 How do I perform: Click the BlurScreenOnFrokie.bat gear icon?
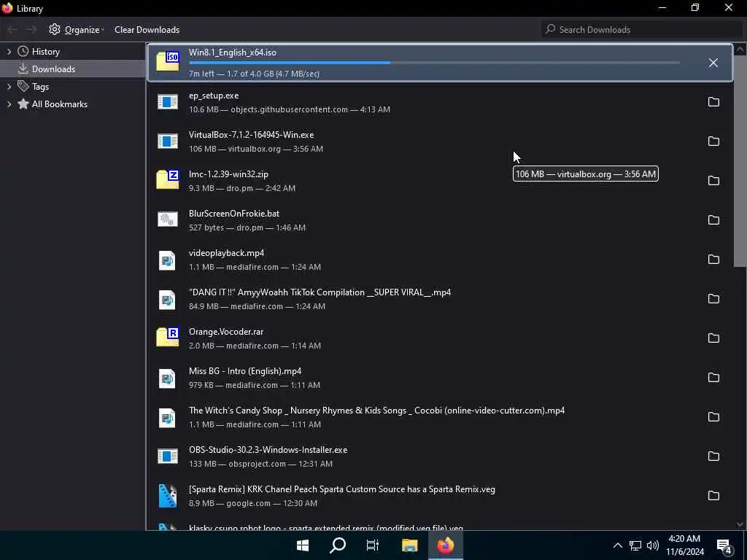pyautogui.click(x=168, y=219)
